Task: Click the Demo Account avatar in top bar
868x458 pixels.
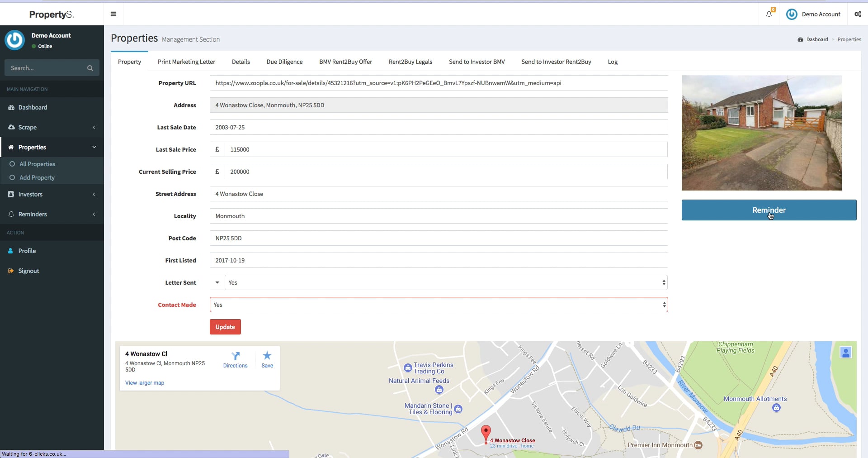Action: click(792, 14)
